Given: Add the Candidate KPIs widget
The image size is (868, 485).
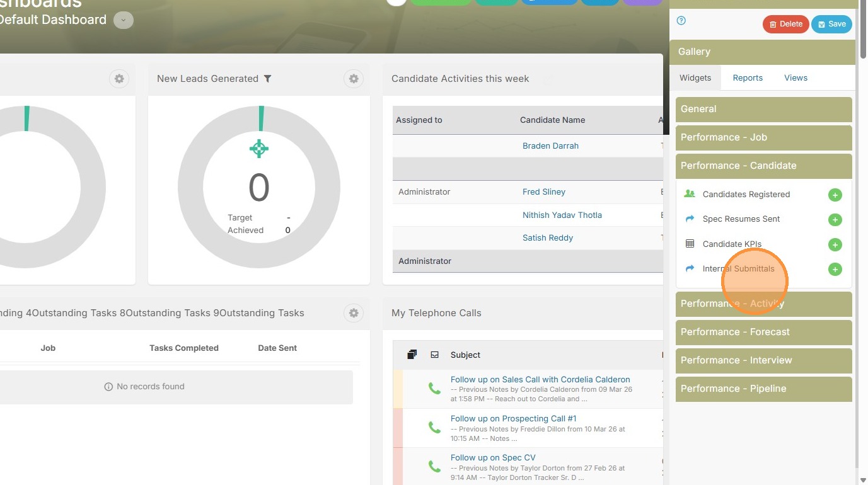Looking at the screenshot, I should click(x=835, y=245).
